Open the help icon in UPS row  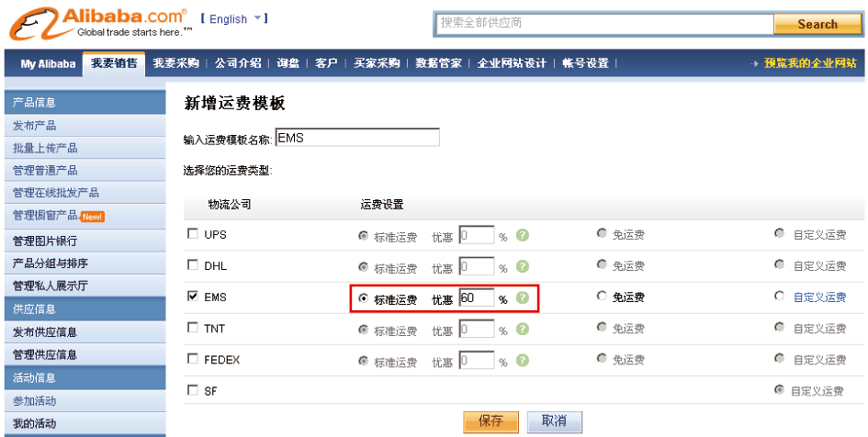523,235
